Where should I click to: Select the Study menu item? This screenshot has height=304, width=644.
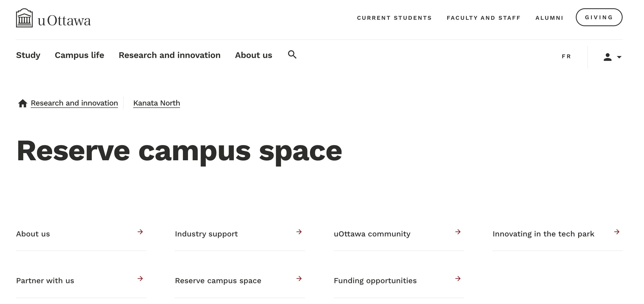point(28,55)
